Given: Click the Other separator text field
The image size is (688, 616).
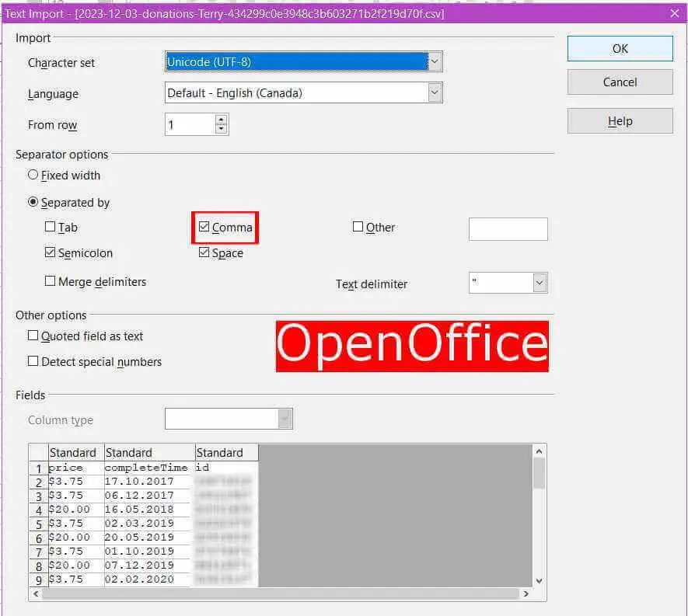Looking at the screenshot, I should click(x=508, y=229).
